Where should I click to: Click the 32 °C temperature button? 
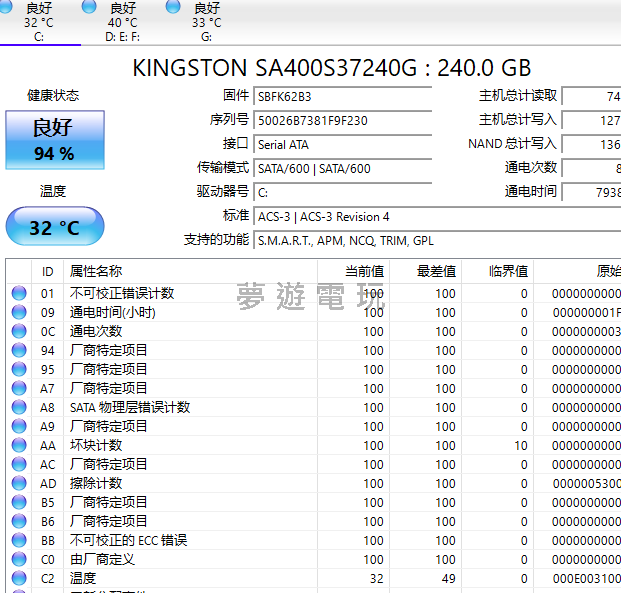click(x=54, y=227)
